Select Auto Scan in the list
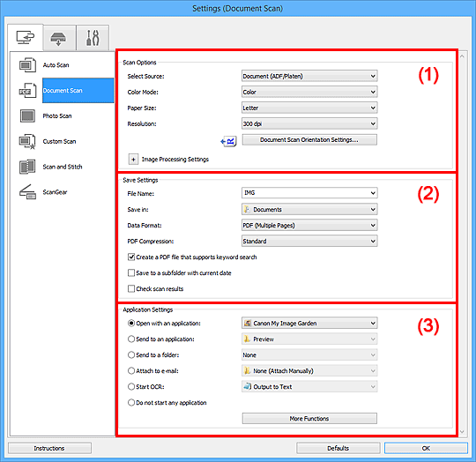Screen dimensions: 476x462 click(56, 65)
